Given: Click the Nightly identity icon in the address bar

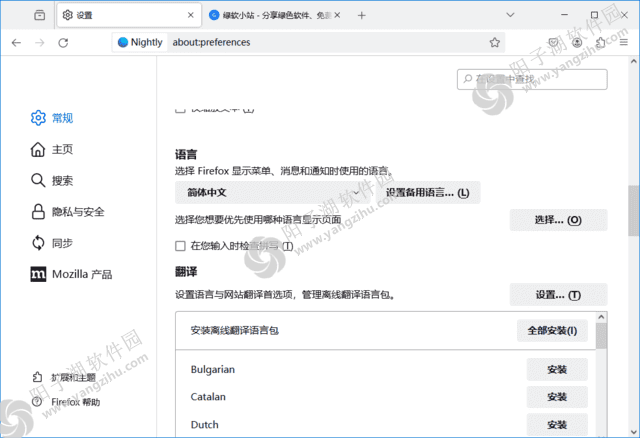Looking at the screenshot, I should (x=140, y=42).
